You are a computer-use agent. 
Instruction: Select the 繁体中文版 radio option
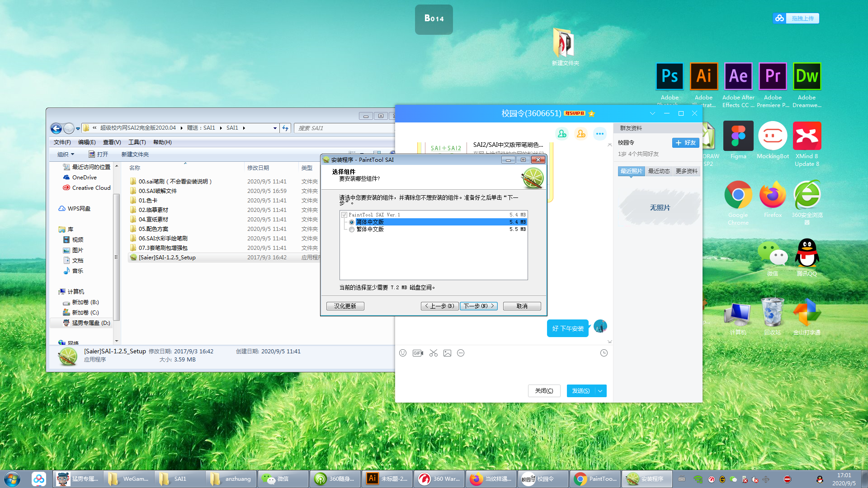[x=352, y=230]
